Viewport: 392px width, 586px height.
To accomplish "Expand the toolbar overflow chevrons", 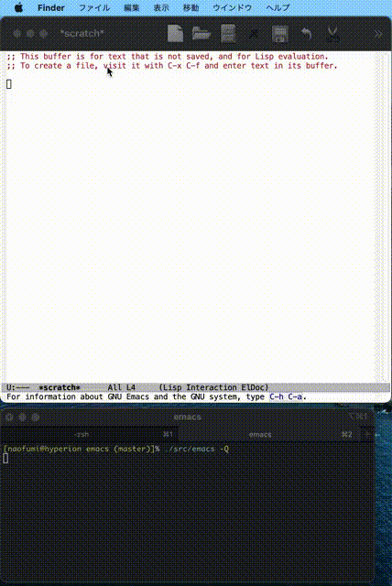I will pyautogui.click(x=378, y=34).
